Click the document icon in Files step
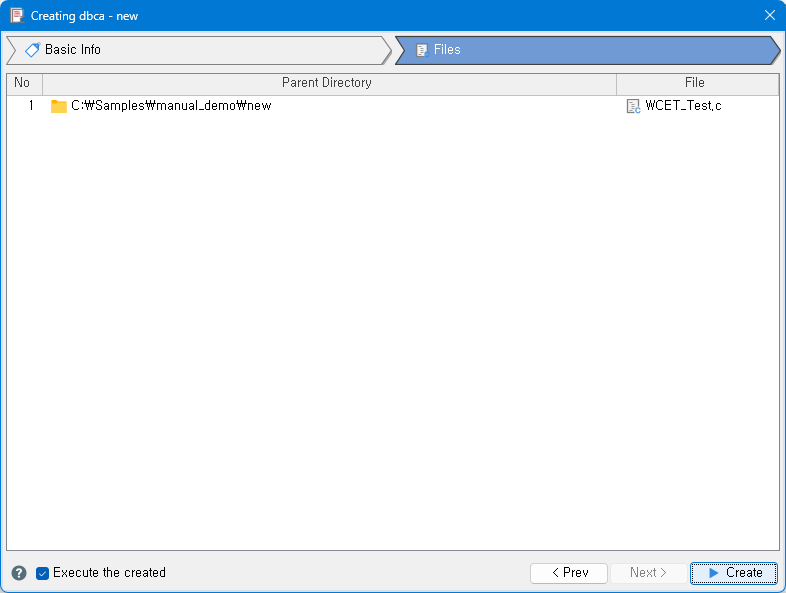 422,50
